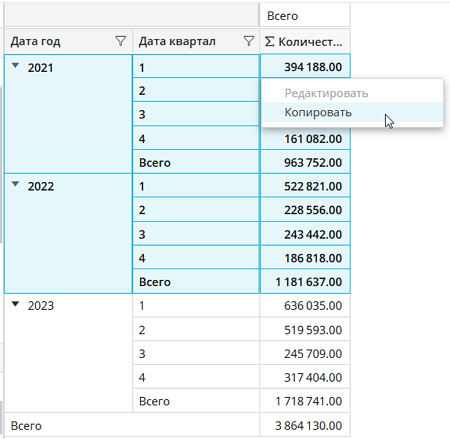
Task: Collapse the 2022 year group
Action: (x=15, y=184)
